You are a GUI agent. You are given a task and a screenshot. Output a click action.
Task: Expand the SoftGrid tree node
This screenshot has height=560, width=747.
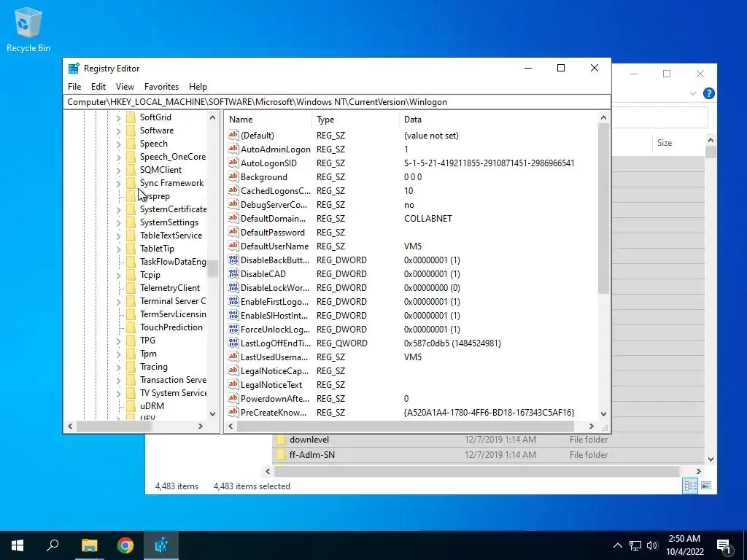(119, 117)
